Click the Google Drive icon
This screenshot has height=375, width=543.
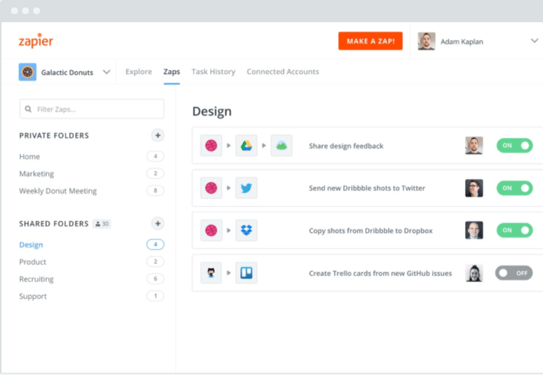[246, 145]
